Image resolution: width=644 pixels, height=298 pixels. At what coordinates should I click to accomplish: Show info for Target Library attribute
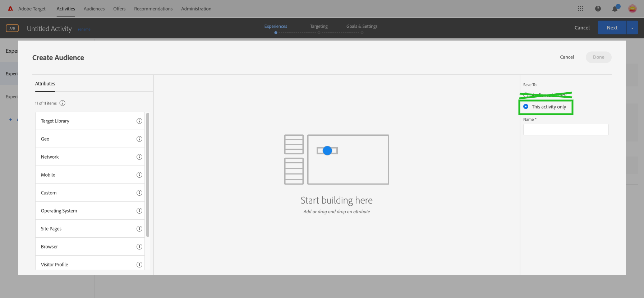click(139, 121)
